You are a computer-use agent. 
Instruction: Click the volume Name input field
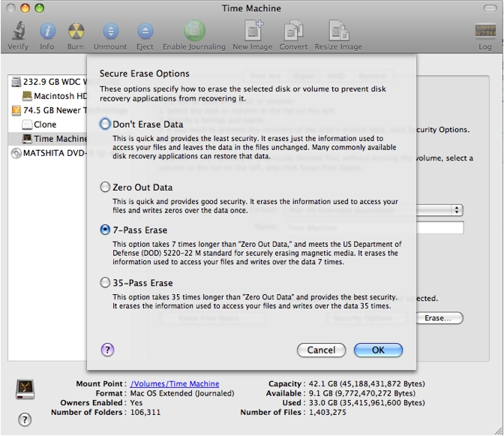(440, 227)
